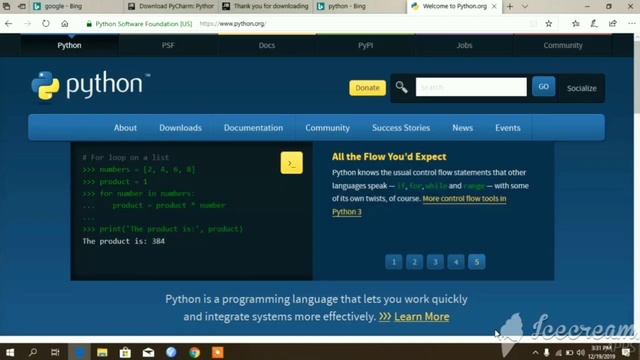The image size is (640, 360).
Task: Click the python logo
Action: [x=91, y=85]
